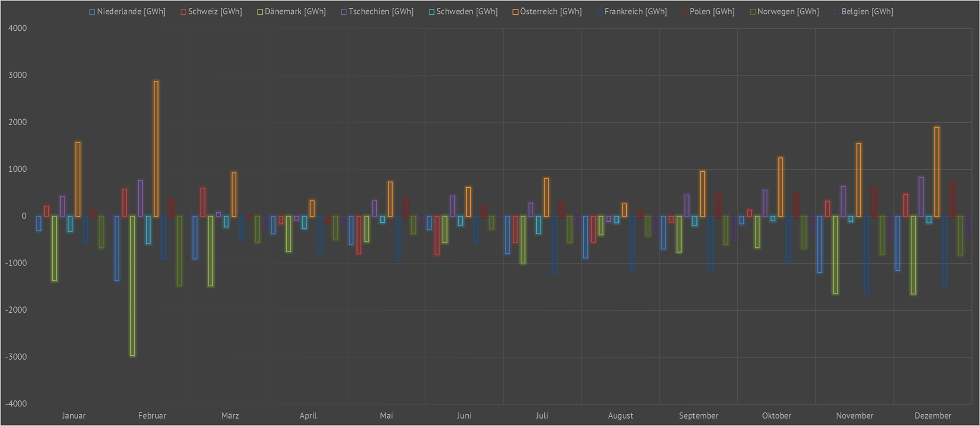Click the August axis label
The height and width of the screenshot is (426, 980).
click(x=620, y=416)
